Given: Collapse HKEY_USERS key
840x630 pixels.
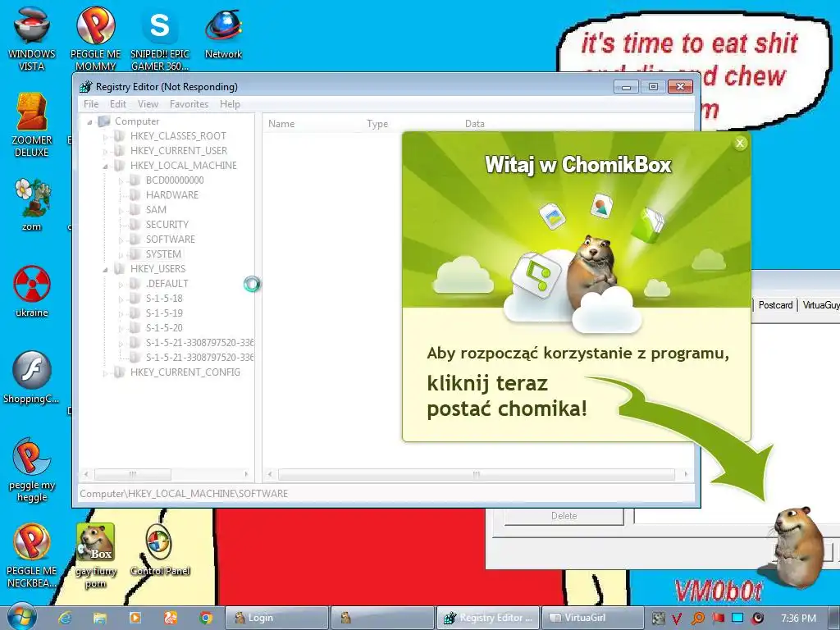Looking at the screenshot, I should tap(106, 270).
